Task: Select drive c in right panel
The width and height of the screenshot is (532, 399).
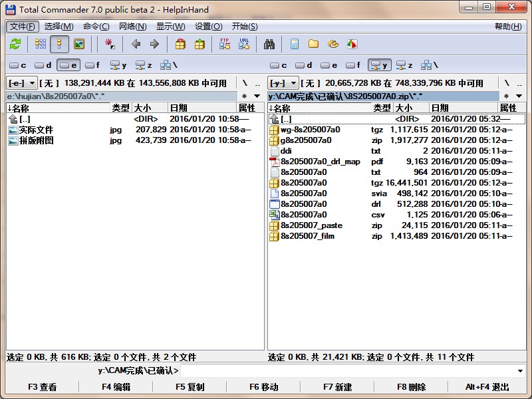Action: (x=279, y=65)
